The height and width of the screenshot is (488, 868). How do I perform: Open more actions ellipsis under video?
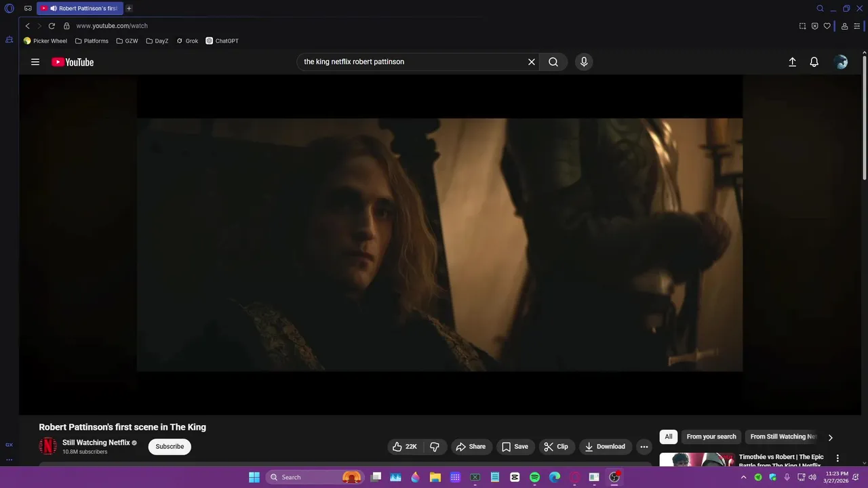tap(644, 447)
